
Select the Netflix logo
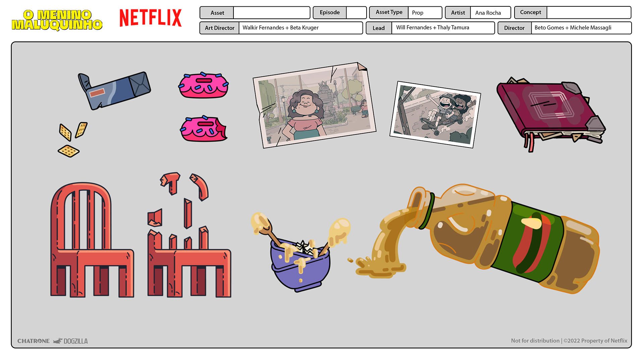(151, 18)
